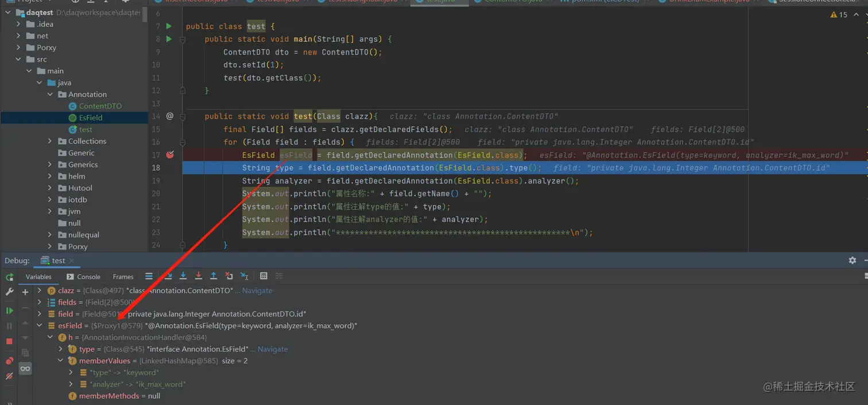The width and height of the screenshot is (868, 405).
Task: Stop the debug session
Action: point(9,341)
